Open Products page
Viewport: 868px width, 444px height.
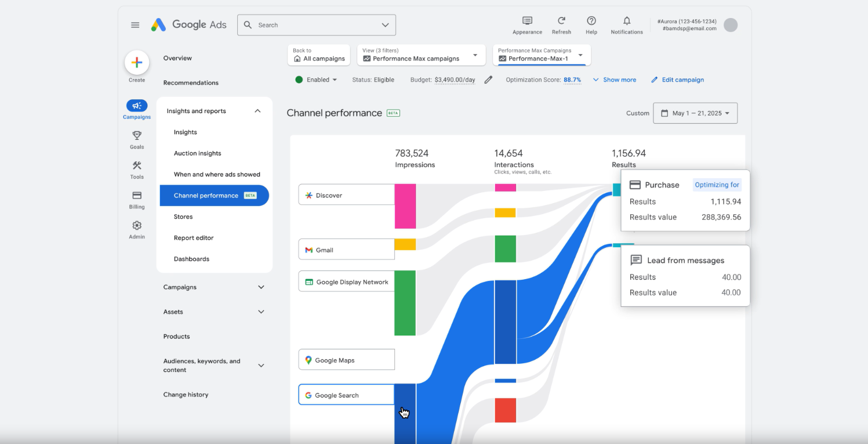point(176,337)
